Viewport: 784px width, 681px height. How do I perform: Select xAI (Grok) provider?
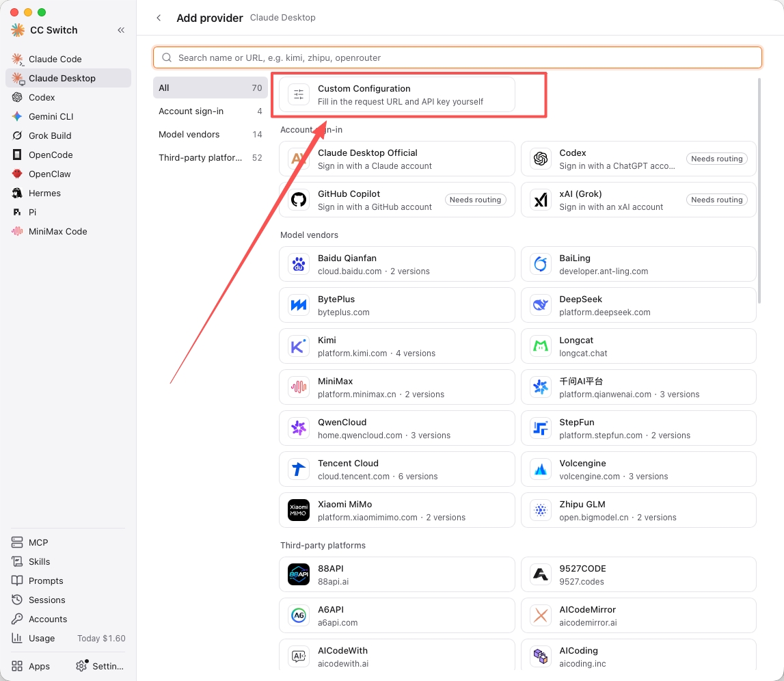638,200
